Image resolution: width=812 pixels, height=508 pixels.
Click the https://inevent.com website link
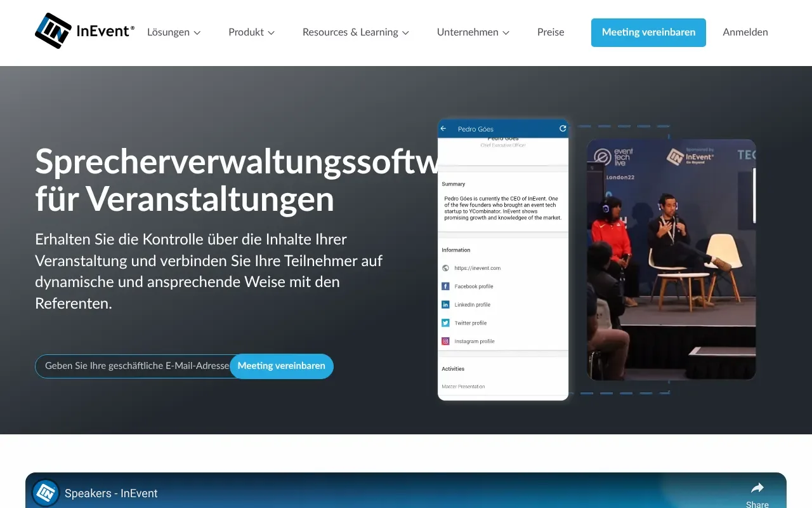pos(476,268)
